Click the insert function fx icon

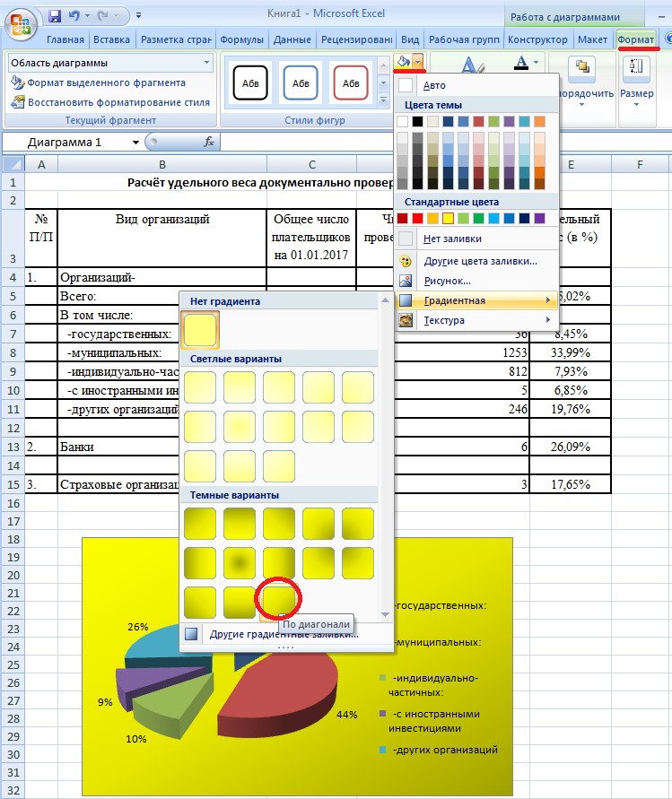[x=209, y=142]
